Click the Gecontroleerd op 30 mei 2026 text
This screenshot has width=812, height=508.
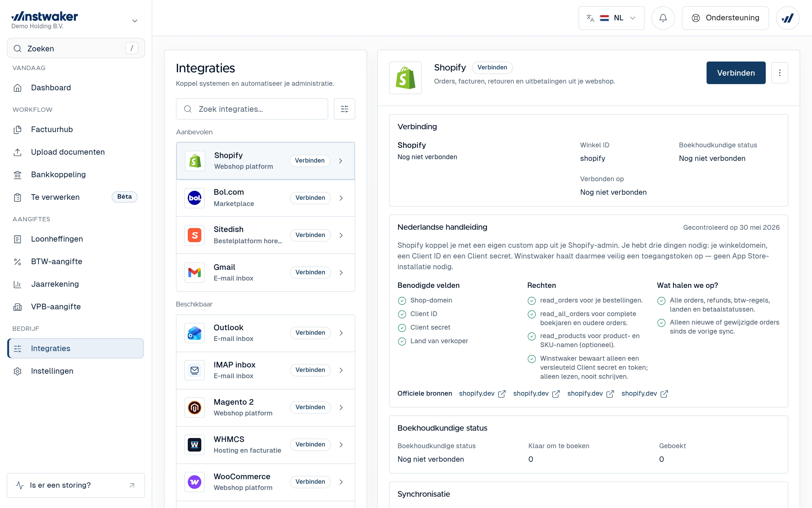[x=731, y=227]
